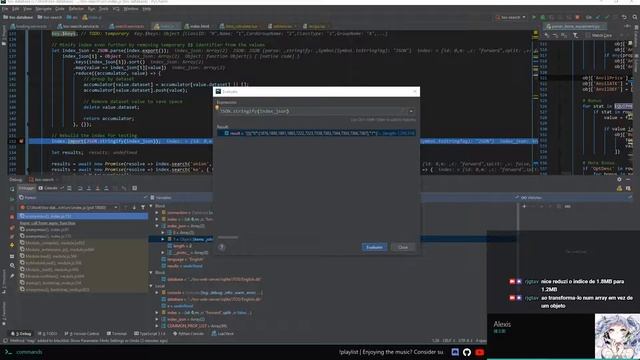
Task: Select the result row in the Evaluate dialog
Action: point(316,133)
